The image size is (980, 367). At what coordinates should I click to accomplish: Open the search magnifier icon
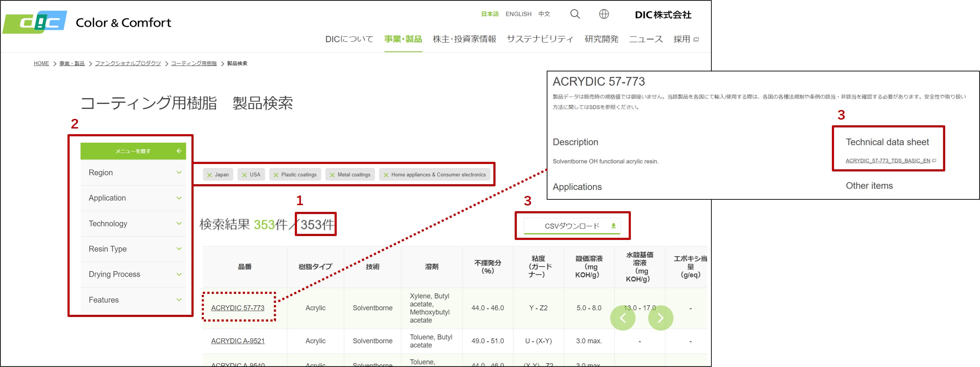575,14
